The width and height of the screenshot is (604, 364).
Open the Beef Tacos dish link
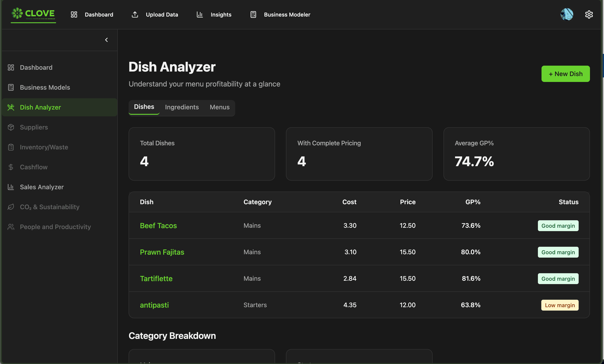[158, 225]
